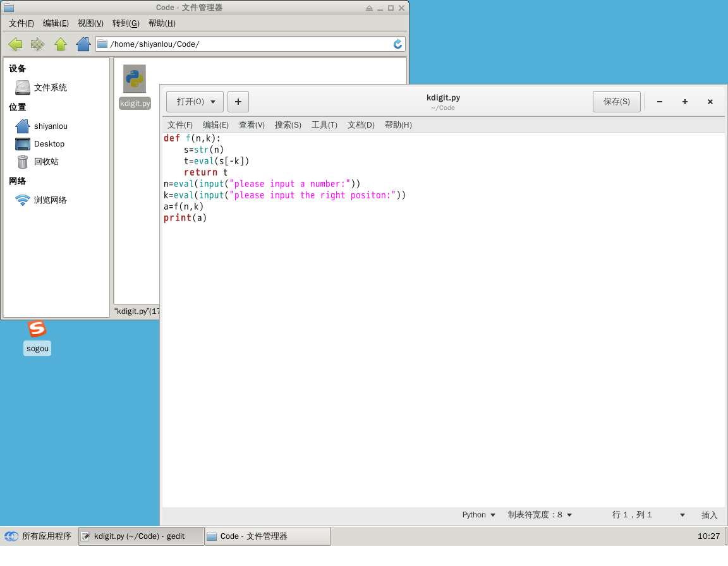Maximize the gedit window with plus
Viewport: 728px width, 566px height.
point(685,102)
